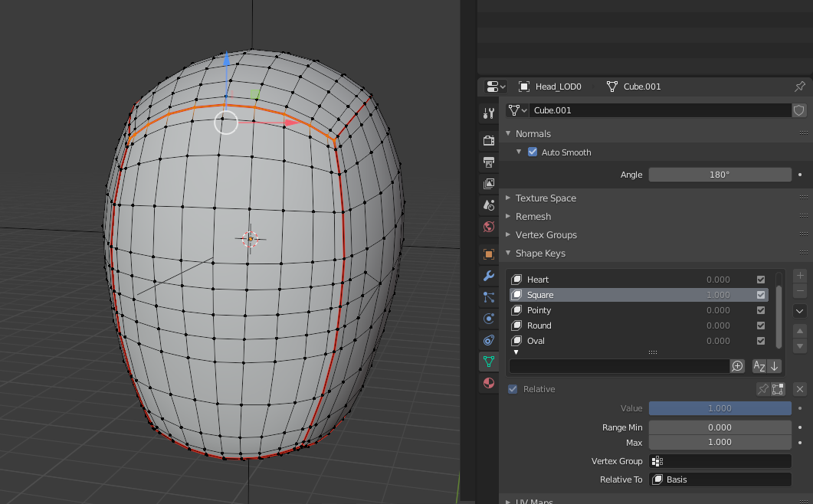Open the Render properties tab

tap(489, 141)
